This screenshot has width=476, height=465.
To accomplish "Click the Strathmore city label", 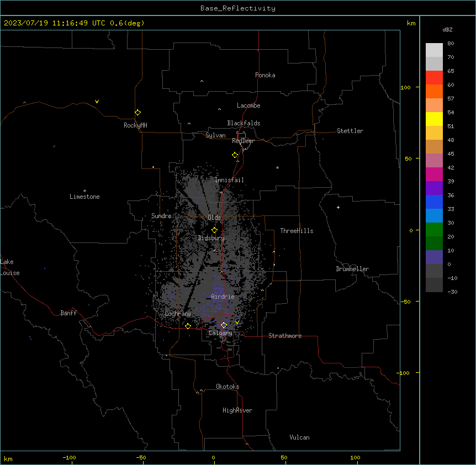I will click(x=285, y=336).
